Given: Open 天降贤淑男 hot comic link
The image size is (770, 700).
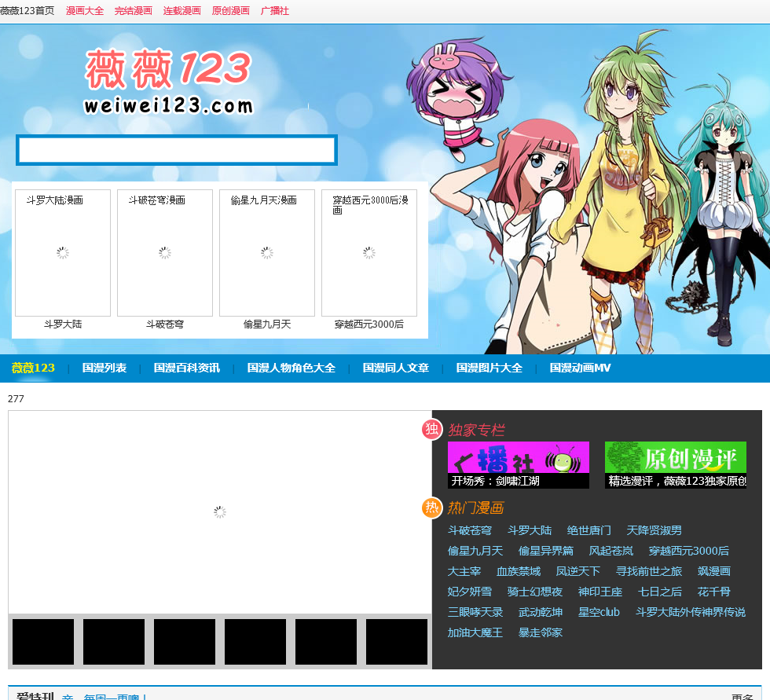Looking at the screenshot, I should coord(654,530).
